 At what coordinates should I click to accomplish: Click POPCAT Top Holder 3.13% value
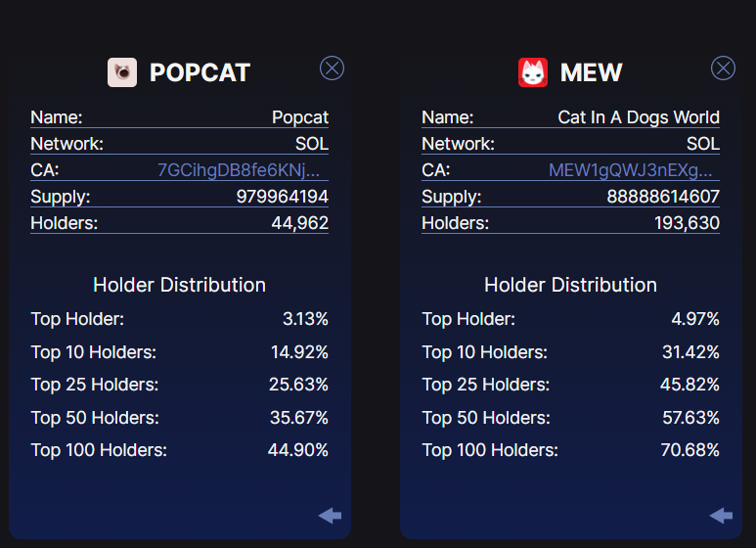(x=305, y=319)
